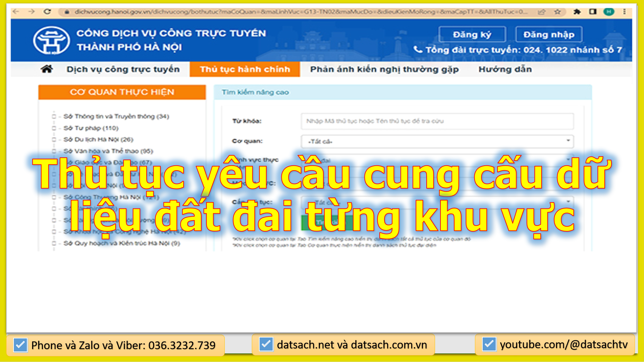Image resolution: width=644 pixels, height=362 pixels.
Task: Click the page reload icon
Action: click(48, 11)
